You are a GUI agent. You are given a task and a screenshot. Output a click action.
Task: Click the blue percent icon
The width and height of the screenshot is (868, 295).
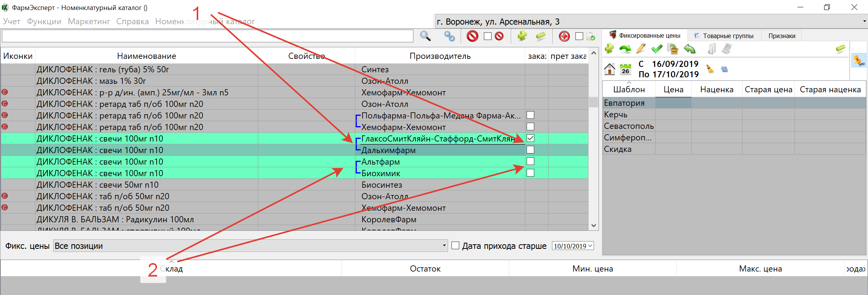click(724, 69)
